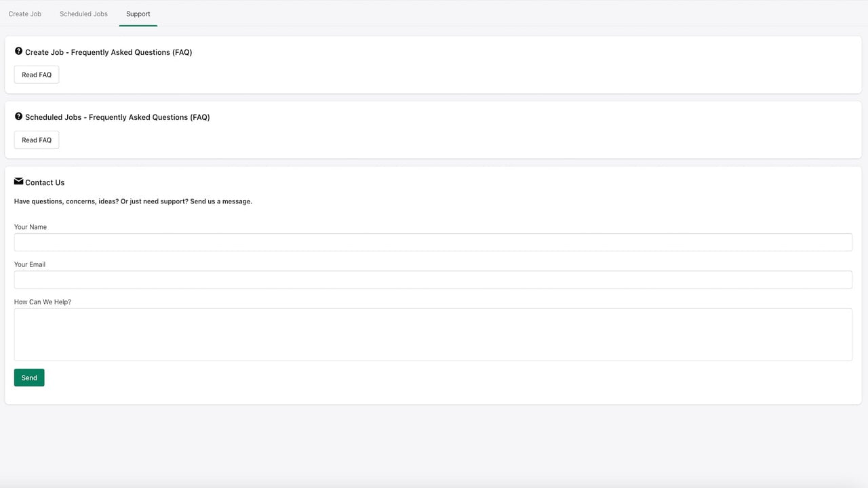Open the Create Job tab

[x=25, y=14]
